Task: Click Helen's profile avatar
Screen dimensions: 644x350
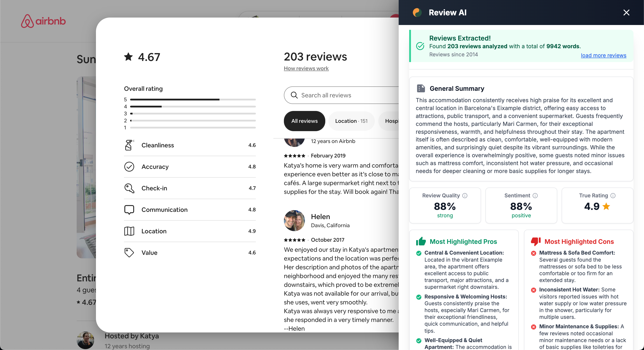Action: 294,220
